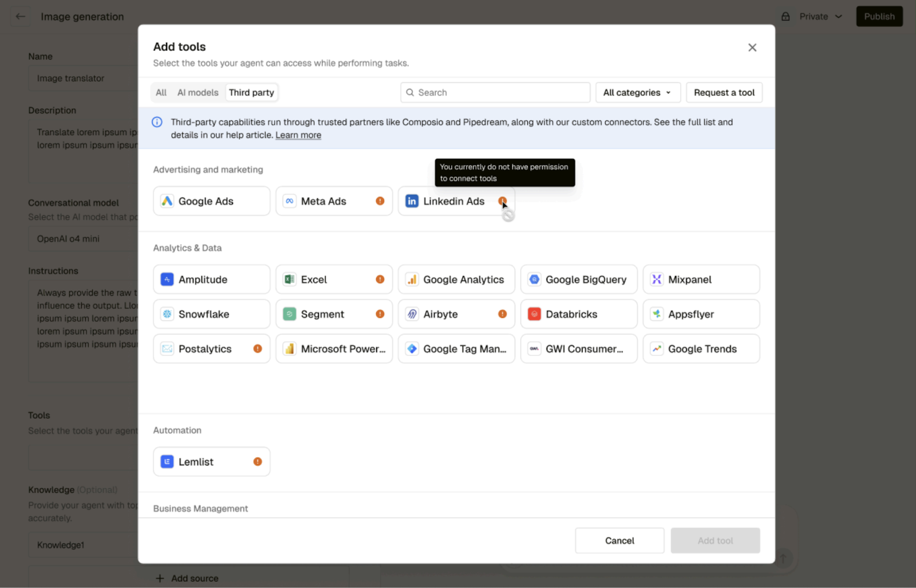Click the Amplitude logo icon
The height and width of the screenshot is (588, 916).
click(x=167, y=279)
